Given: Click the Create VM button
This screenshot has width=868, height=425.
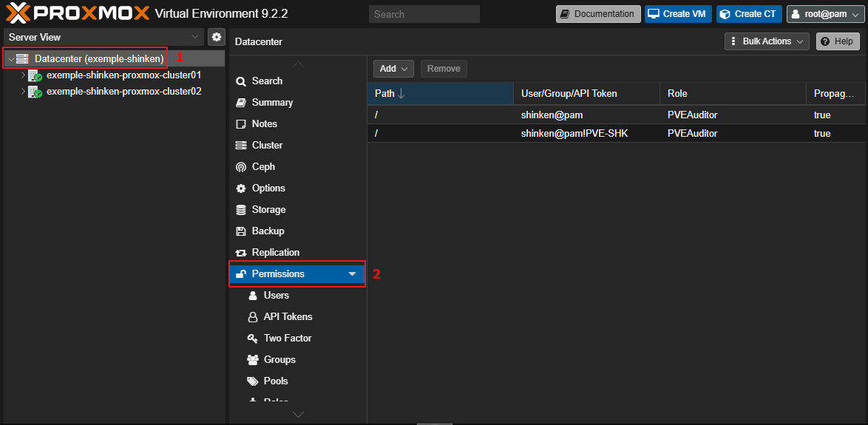Looking at the screenshot, I should 678,14.
